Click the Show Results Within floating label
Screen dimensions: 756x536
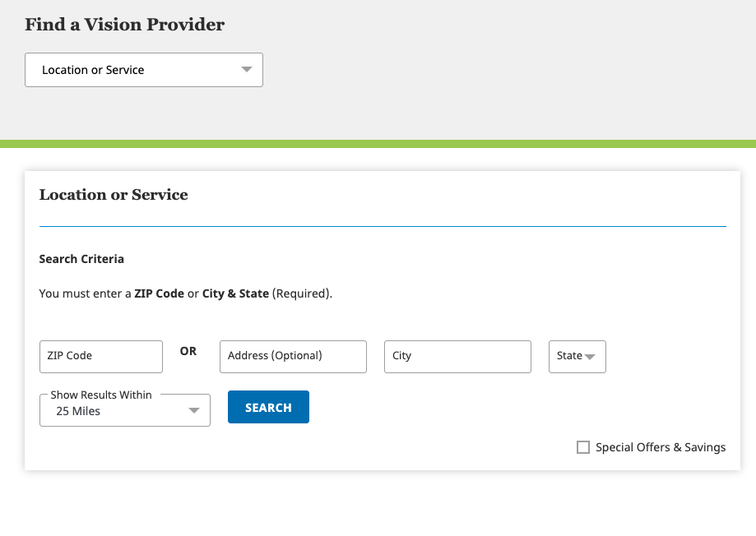tap(101, 395)
